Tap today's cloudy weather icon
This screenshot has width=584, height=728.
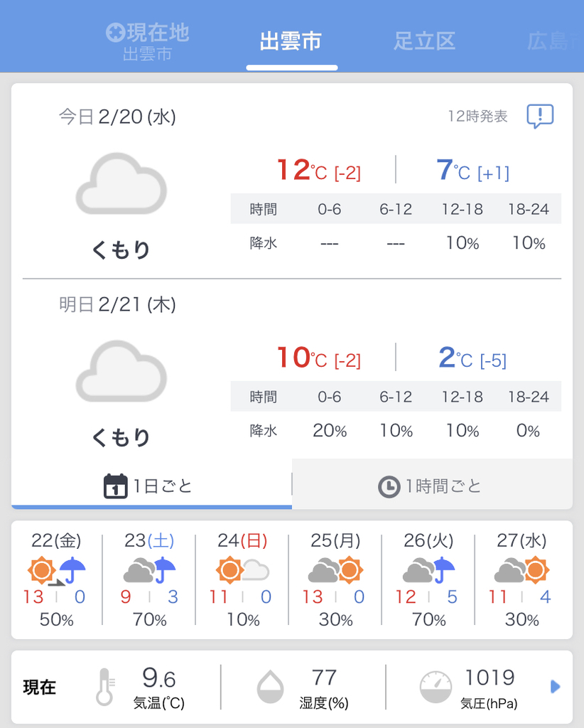tap(121, 183)
